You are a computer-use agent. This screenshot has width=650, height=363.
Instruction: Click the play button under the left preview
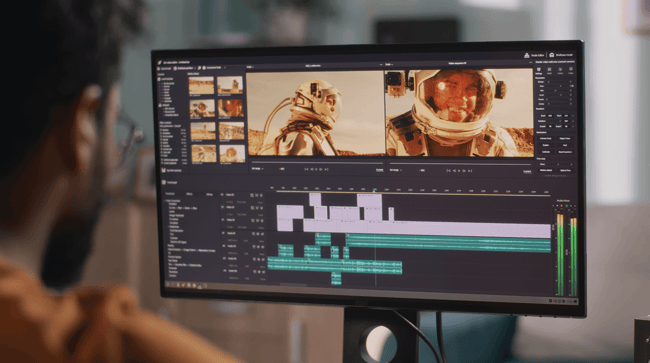[x=316, y=169]
